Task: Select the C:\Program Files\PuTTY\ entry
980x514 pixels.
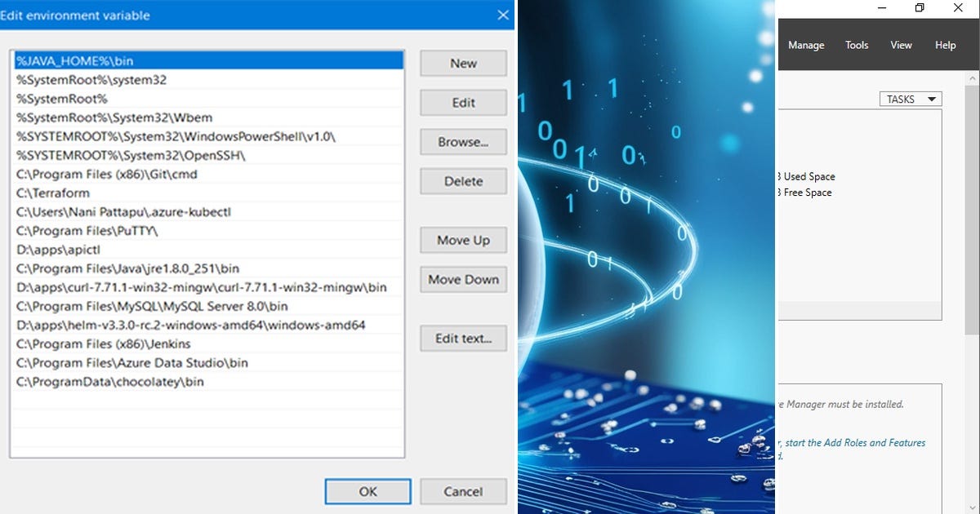Action: (x=208, y=231)
